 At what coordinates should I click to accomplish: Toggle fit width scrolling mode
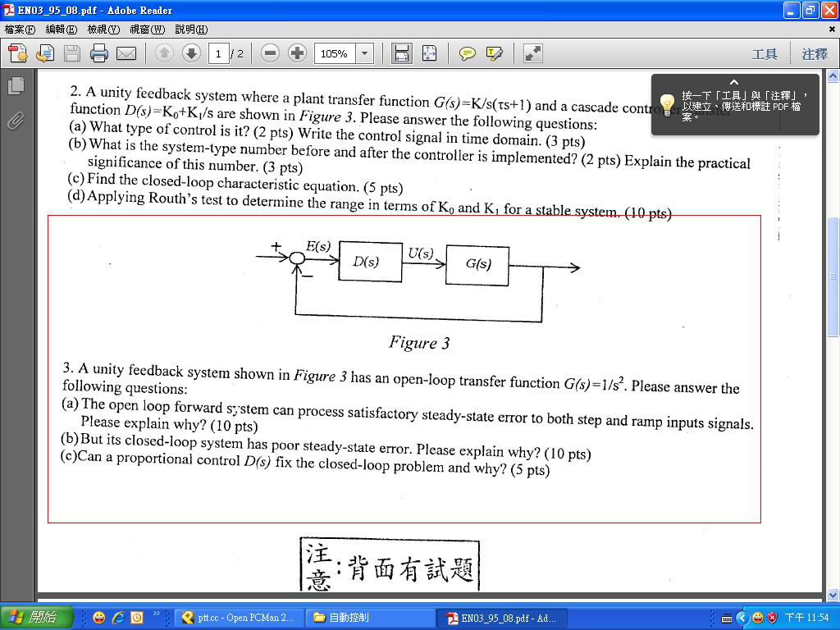click(402, 53)
